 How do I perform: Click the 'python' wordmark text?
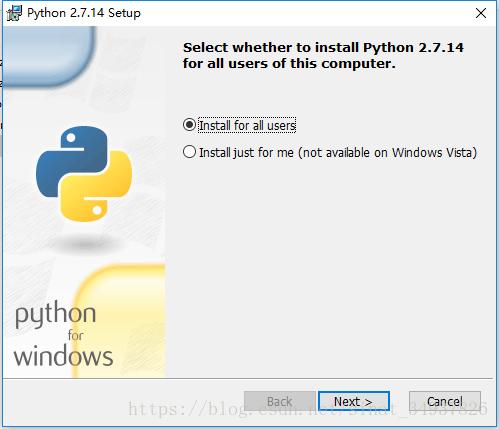coord(56,314)
